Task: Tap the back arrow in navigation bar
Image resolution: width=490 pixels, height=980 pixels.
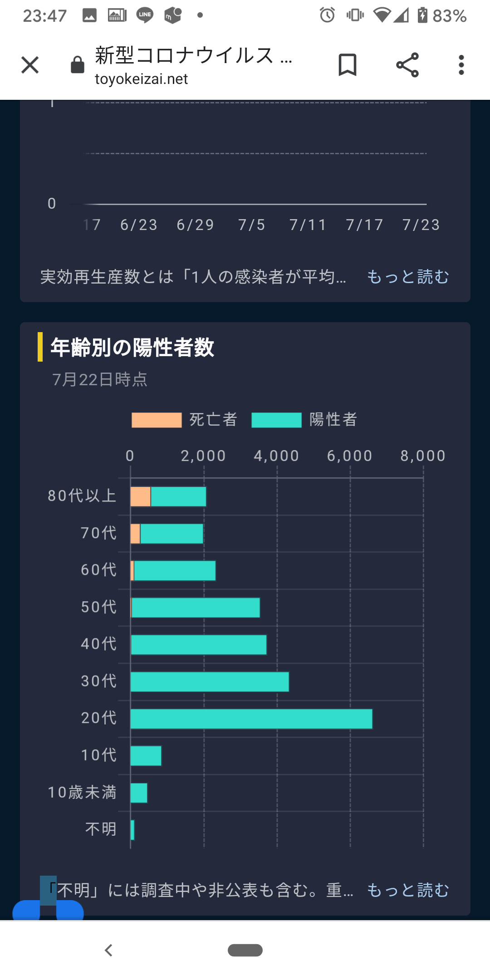Action: [108, 950]
